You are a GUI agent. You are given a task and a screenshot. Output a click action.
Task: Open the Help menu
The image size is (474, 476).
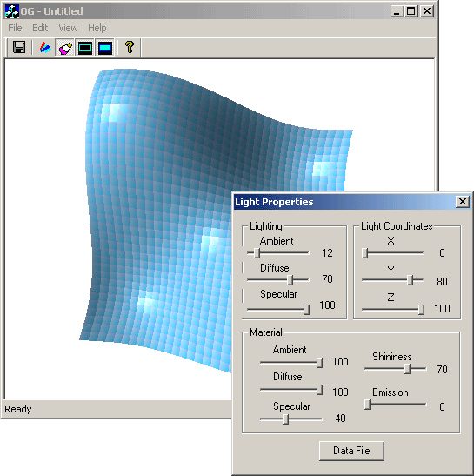[97, 28]
